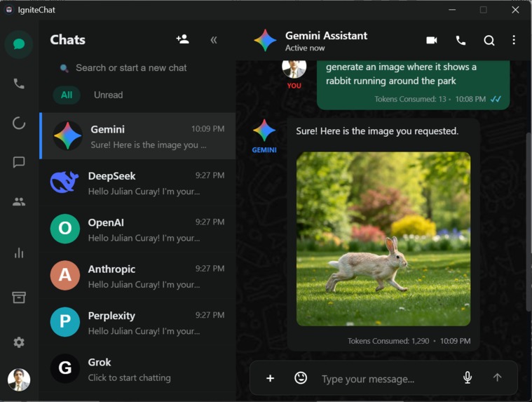
Task: Click the 'Tokens Consumed: 1,290' label
Action: pyautogui.click(x=388, y=341)
